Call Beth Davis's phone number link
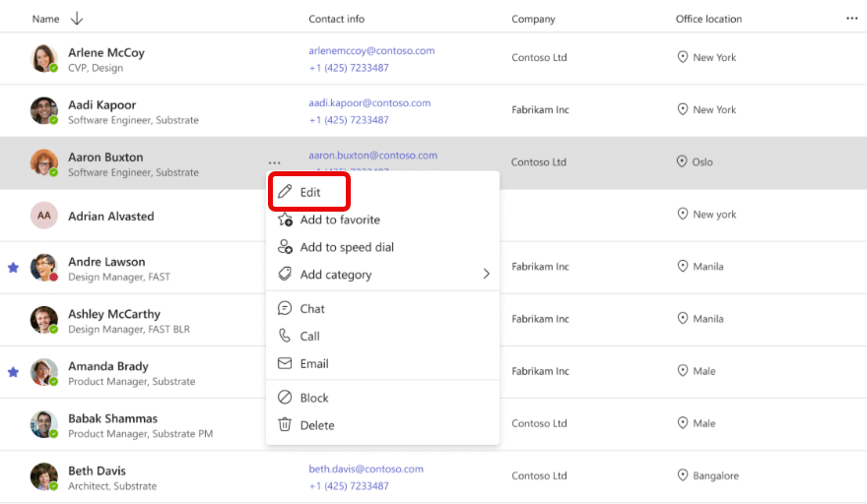867x504 pixels. [349, 485]
